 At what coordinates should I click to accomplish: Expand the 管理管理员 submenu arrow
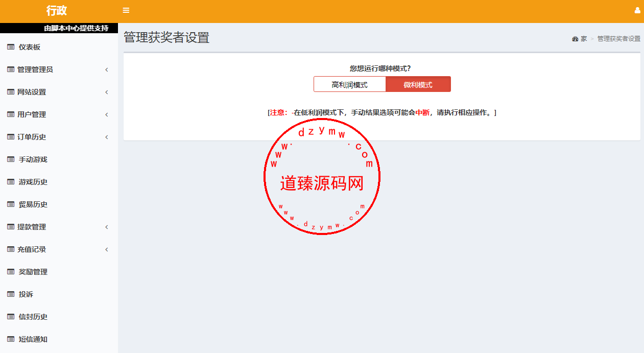click(x=107, y=69)
